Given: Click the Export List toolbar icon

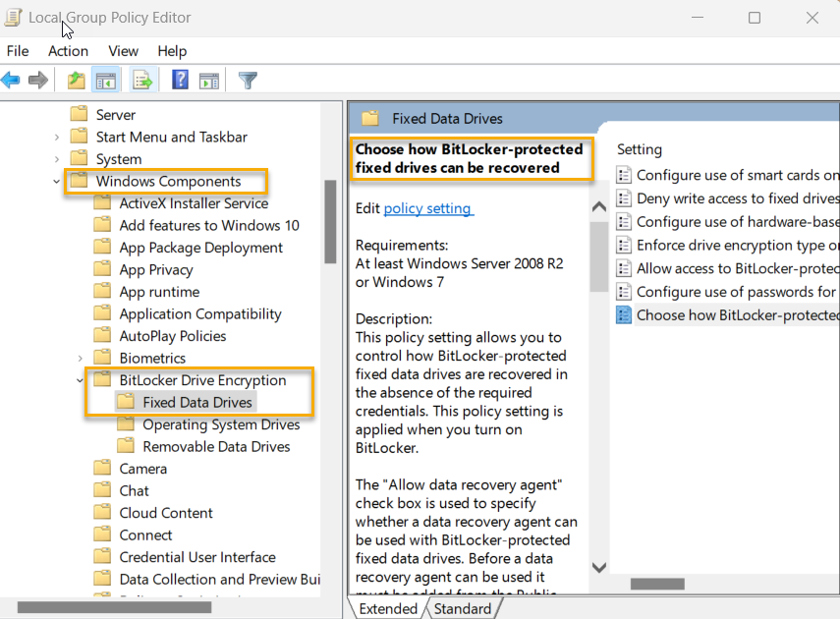Looking at the screenshot, I should coord(140,80).
